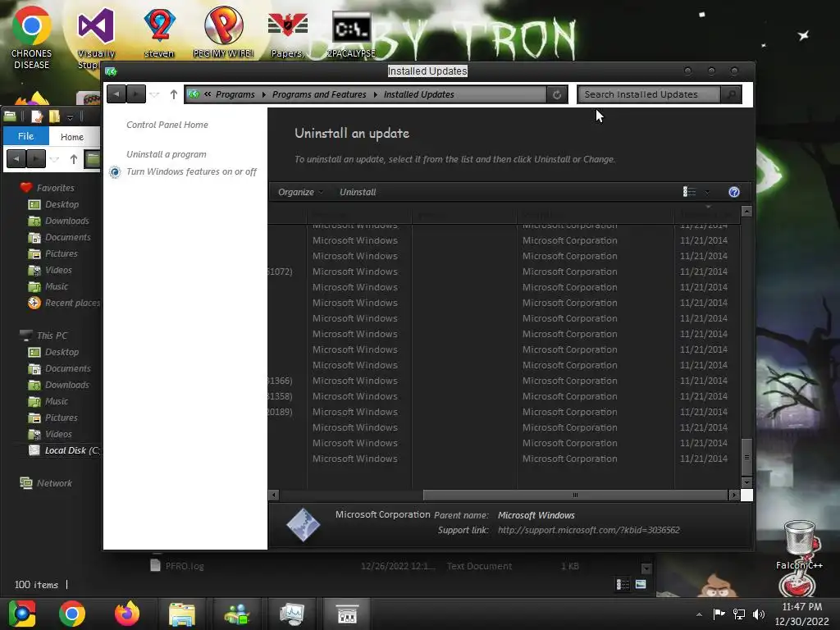Click the Search Installed Updates field
Screen dimensions: 840x630
649,94
